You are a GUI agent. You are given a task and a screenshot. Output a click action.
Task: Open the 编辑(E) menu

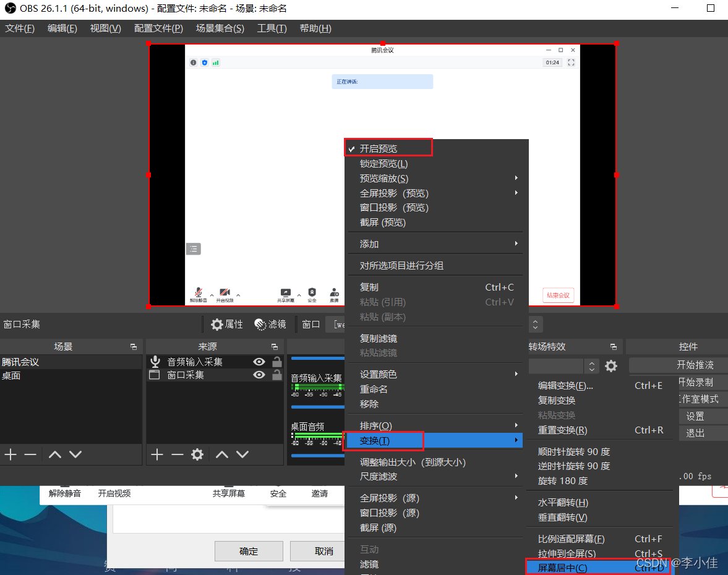[62, 28]
